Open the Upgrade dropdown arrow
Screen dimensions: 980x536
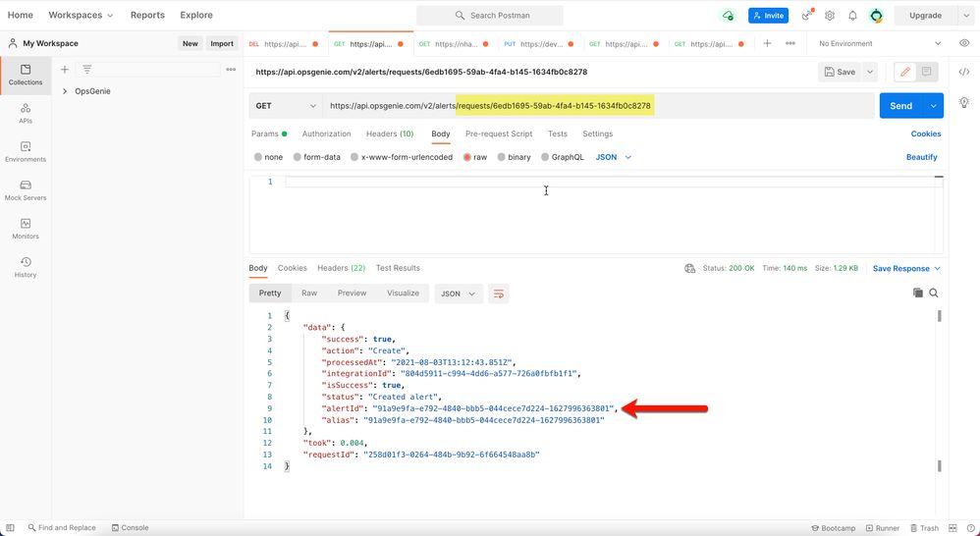(965, 16)
